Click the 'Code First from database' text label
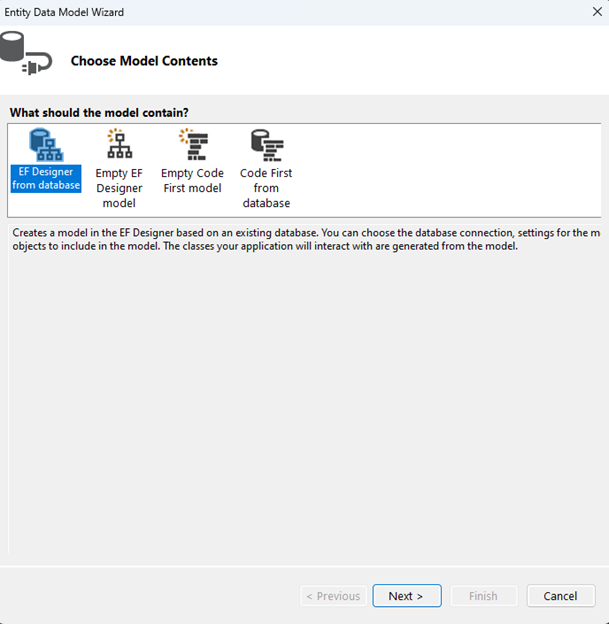Viewport: 609px width, 624px height. pos(266,188)
